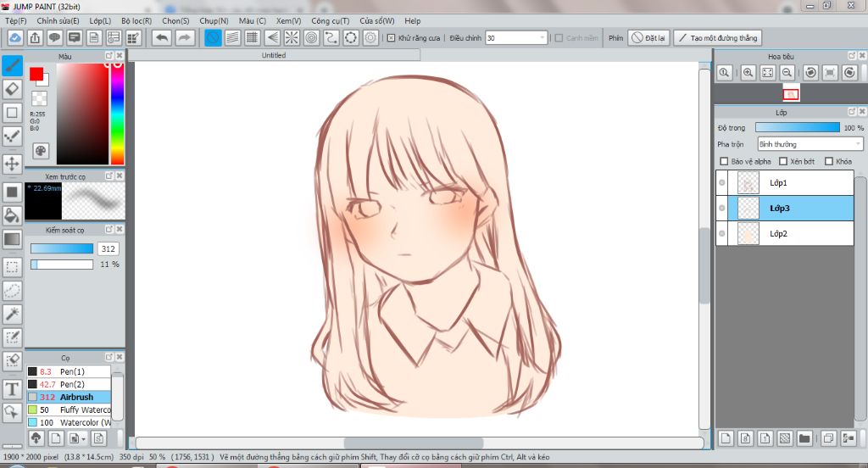The height and width of the screenshot is (468, 868).
Task: Open the Lớp(L) menu
Action: tap(100, 20)
